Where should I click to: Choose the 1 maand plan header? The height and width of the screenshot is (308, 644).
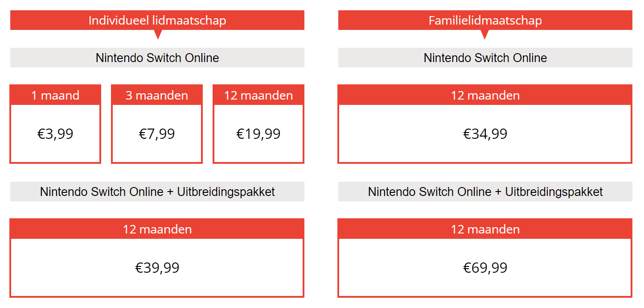pyautogui.click(x=55, y=95)
